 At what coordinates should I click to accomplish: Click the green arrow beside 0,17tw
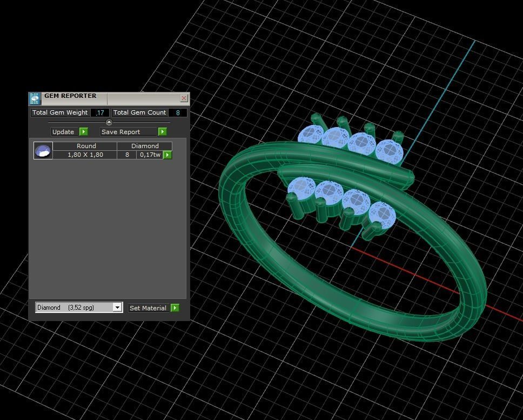point(167,155)
